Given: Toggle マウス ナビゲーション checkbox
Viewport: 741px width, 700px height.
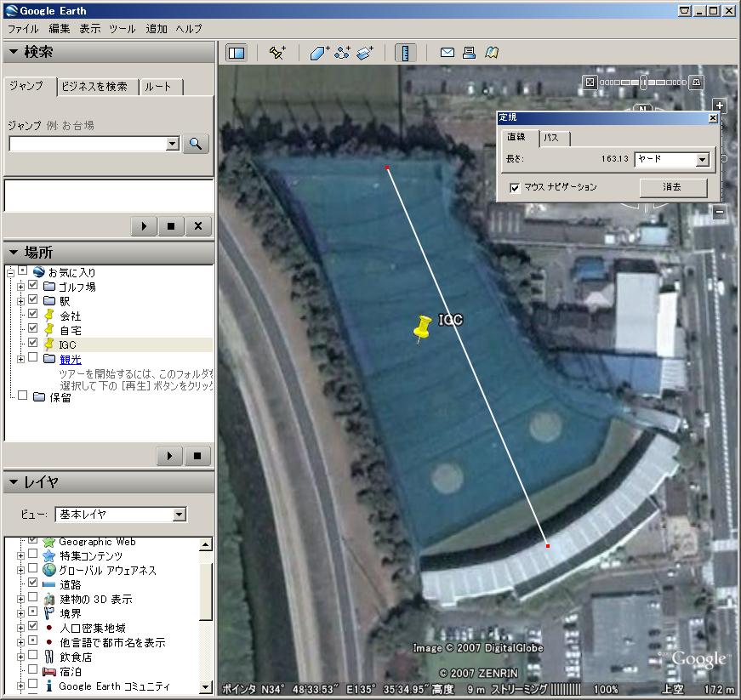Looking at the screenshot, I should pyautogui.click(x=515, y=187).
